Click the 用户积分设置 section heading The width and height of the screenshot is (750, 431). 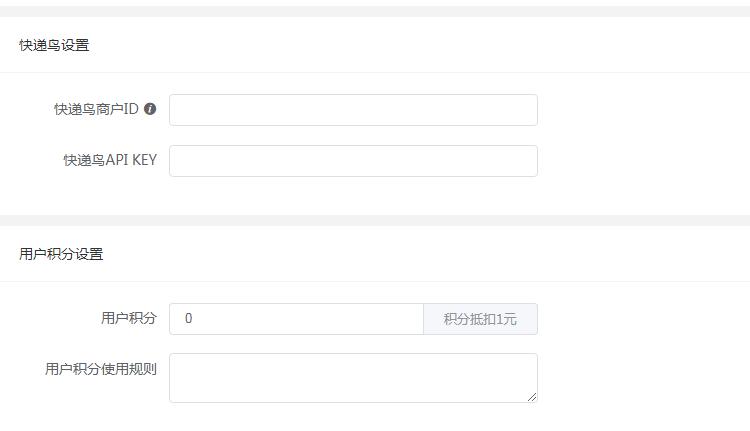(x=61, y=254)
